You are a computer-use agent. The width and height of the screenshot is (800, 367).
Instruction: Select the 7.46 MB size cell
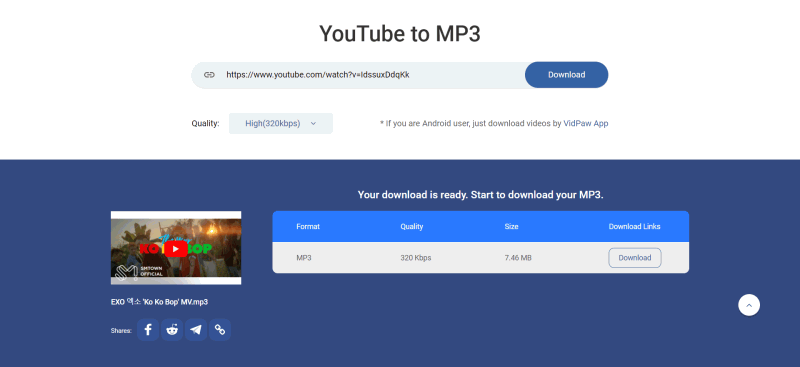tap(518, 258)
